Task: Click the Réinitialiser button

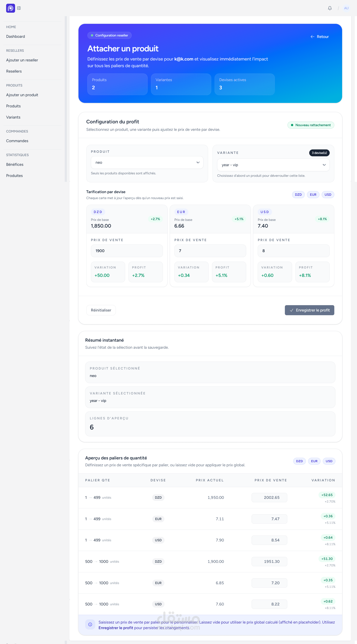Action: point(101,310)
